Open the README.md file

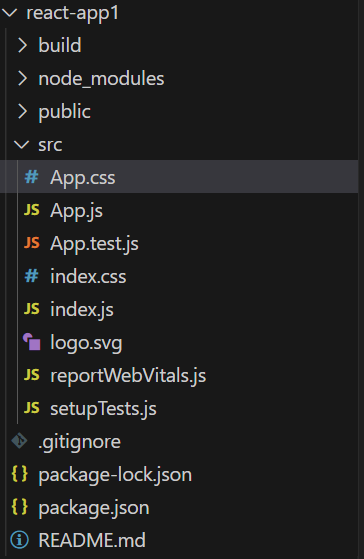tap(92, 540)
